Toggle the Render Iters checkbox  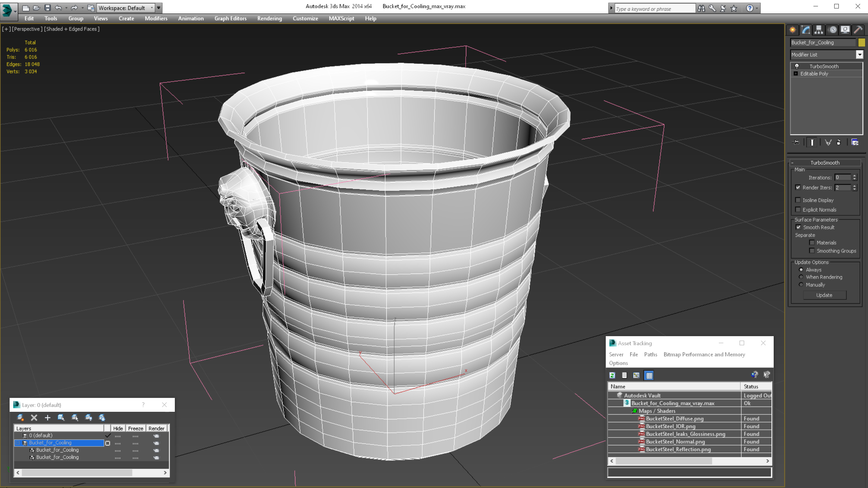point(798,187)
